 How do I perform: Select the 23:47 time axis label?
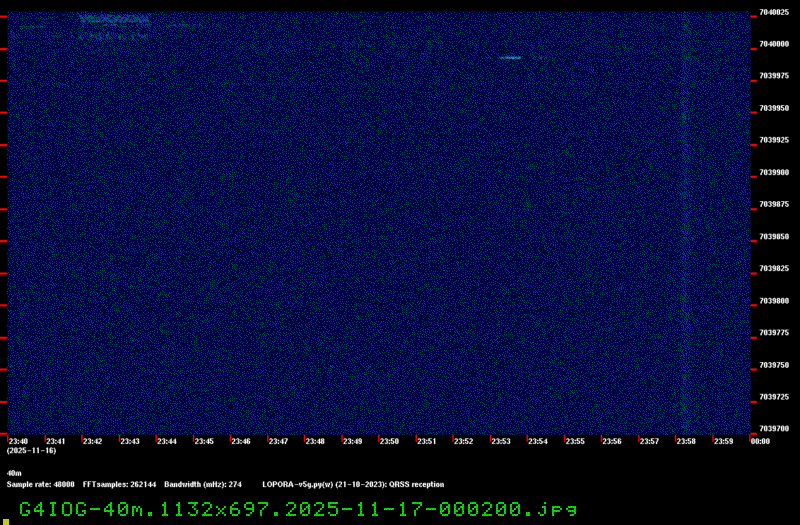point(278,441)
